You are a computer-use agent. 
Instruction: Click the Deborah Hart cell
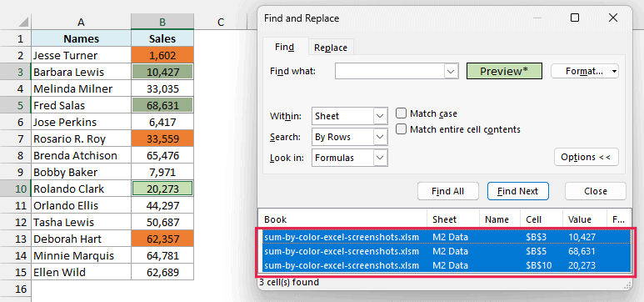[82, 239]
